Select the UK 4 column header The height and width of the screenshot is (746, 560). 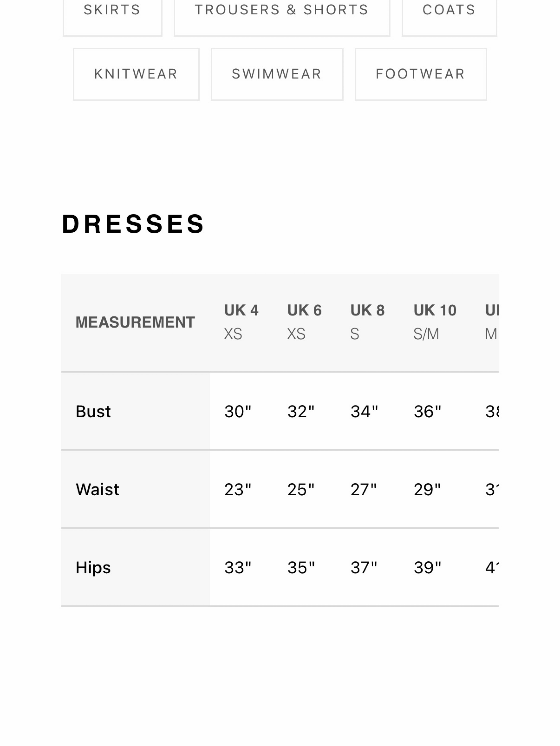(241, 322)
